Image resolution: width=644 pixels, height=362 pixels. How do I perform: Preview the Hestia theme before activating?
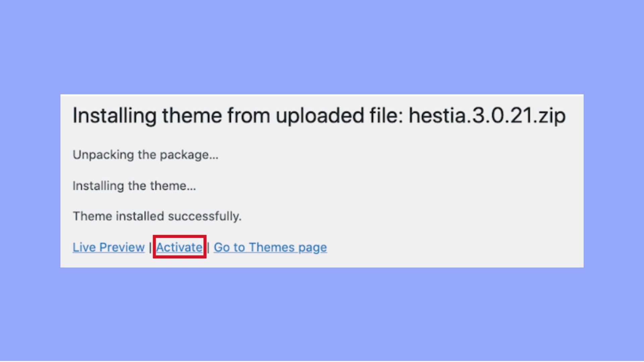point(108,247)
